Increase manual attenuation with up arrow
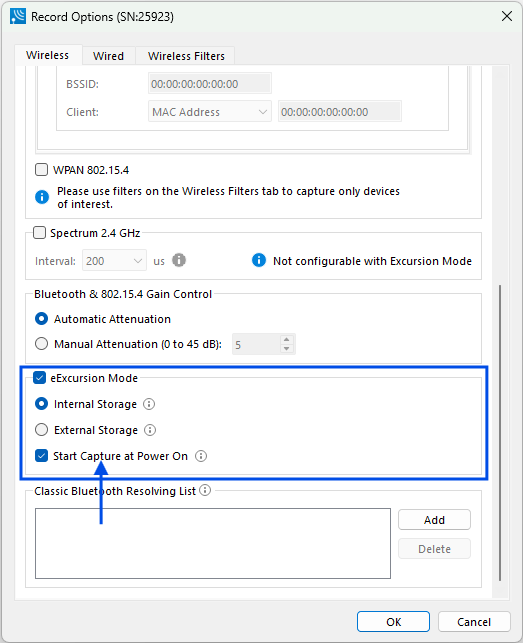Image resolution: width=523 pixels, height=643 pixels. point(286,340)
